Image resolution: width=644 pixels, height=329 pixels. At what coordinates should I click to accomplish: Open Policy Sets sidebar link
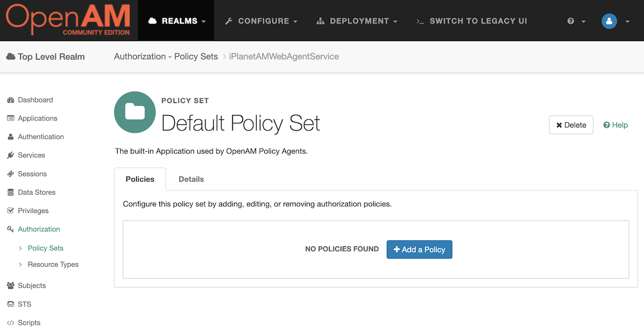[46, 248]
